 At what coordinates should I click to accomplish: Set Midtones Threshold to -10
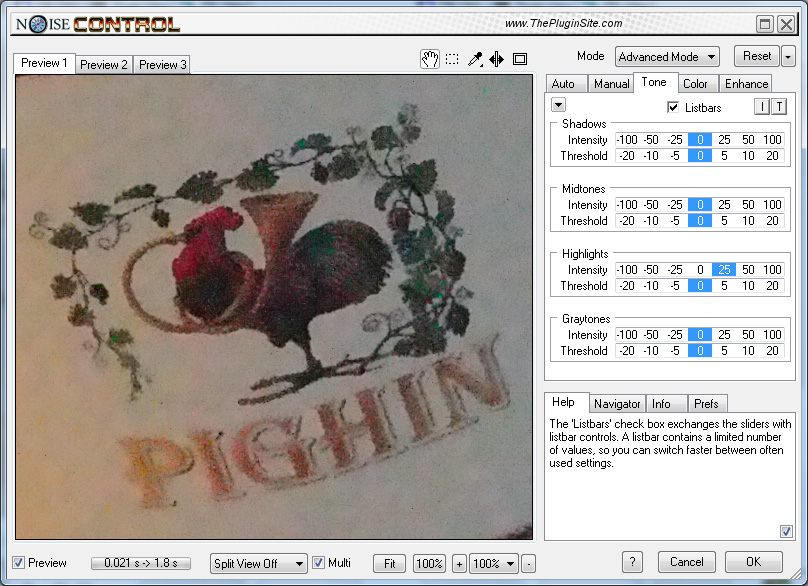click(x=651, y=221)
